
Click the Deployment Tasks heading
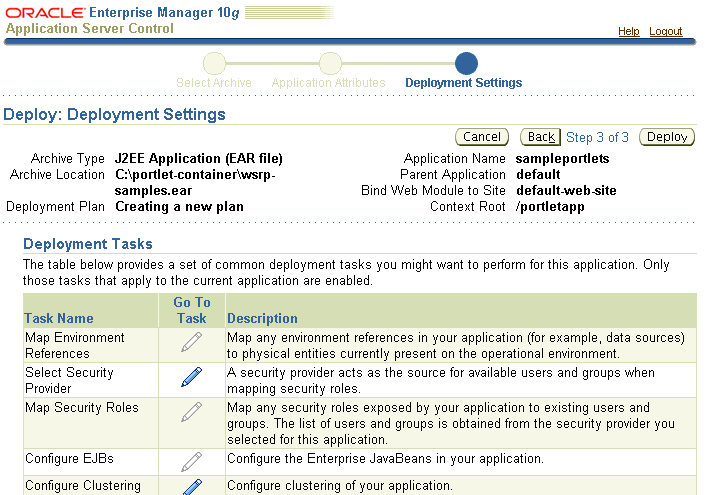pyautogui.click(x=88, y=244)
